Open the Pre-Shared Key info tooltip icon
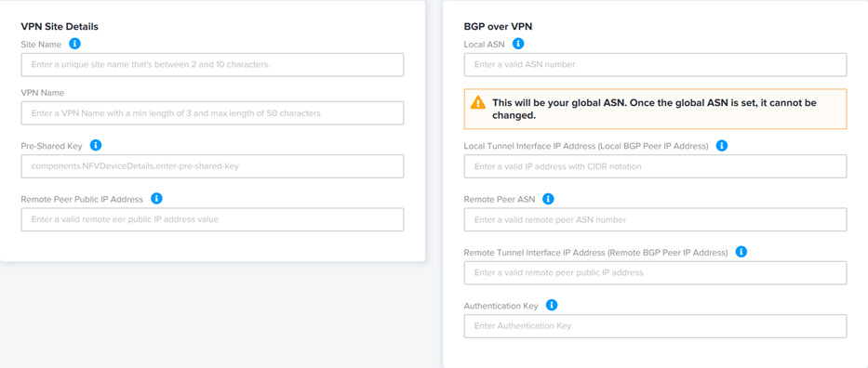This screenshot has width=868, height=368. click(96, 145)
